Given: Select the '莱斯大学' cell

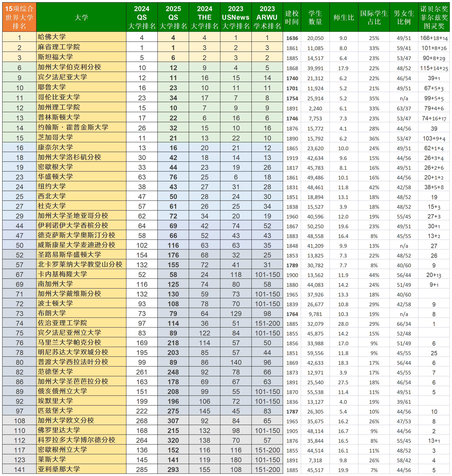Looking at the screenshot, I should [x=81, y=459].
